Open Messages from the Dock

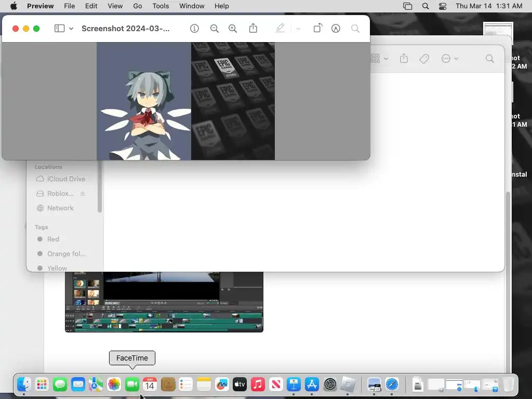[x=60, y=384]
